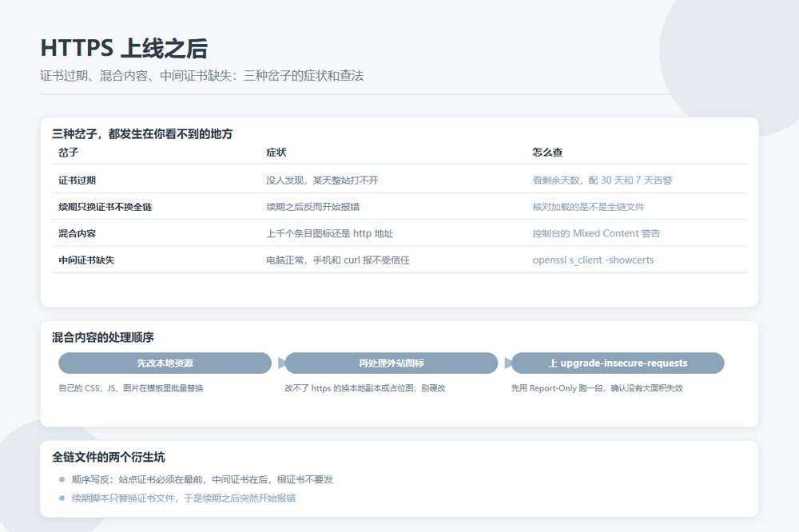The height and width of the screenshot is (532, 799).
Task: Click bullet text starting with 顺序写反
Action: click(202, 479)
